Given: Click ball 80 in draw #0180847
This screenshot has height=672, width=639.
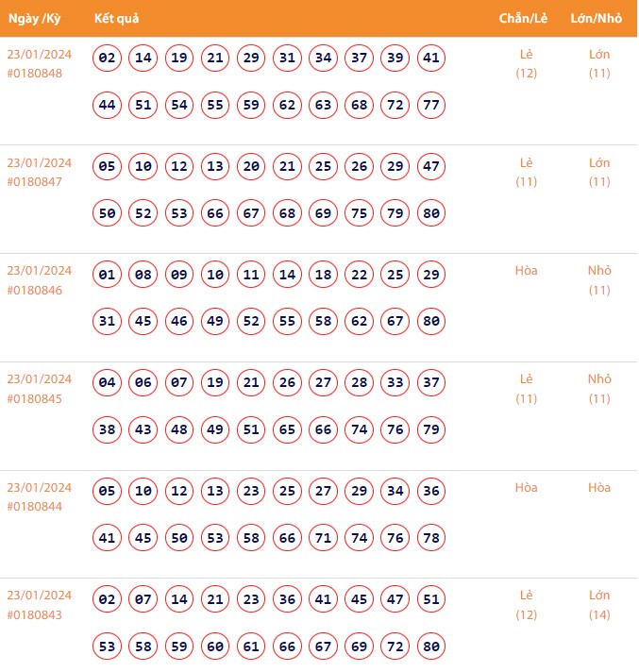Looking at the screenshot, I should (431, 213).
